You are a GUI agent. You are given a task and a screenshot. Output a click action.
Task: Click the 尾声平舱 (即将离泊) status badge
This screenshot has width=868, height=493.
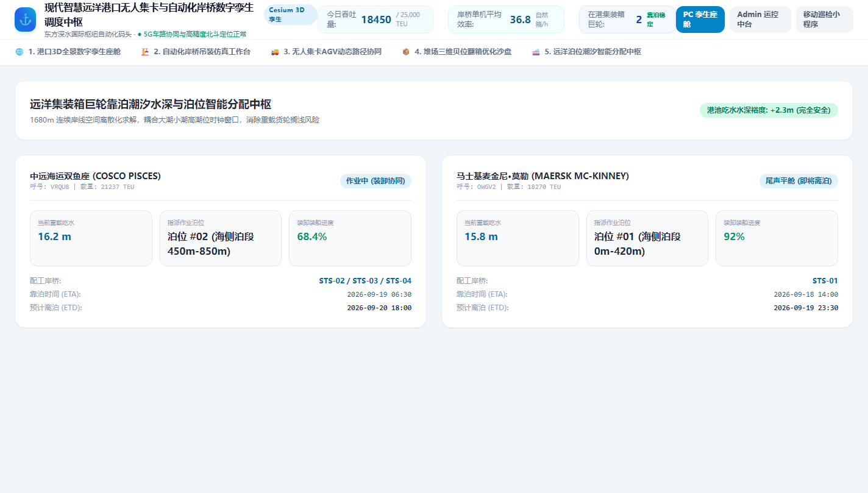click(799, 181)
